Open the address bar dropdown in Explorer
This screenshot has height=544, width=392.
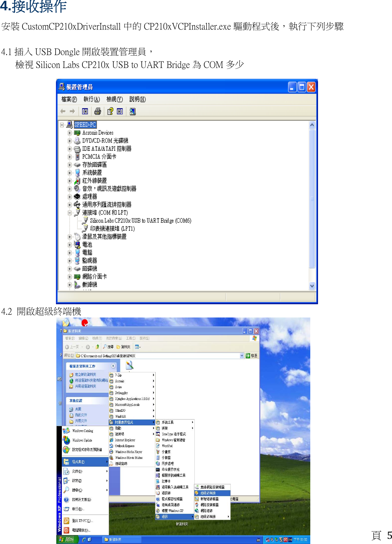pos(242,355)
